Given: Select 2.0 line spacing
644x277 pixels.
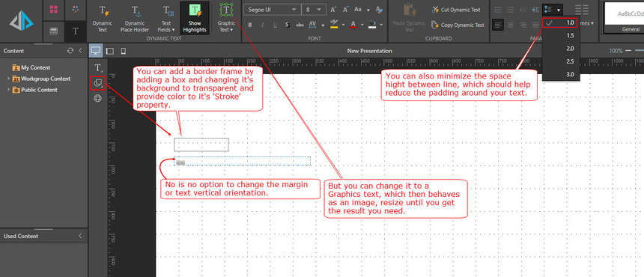Looking at the screenshot, I should point(561,49).
